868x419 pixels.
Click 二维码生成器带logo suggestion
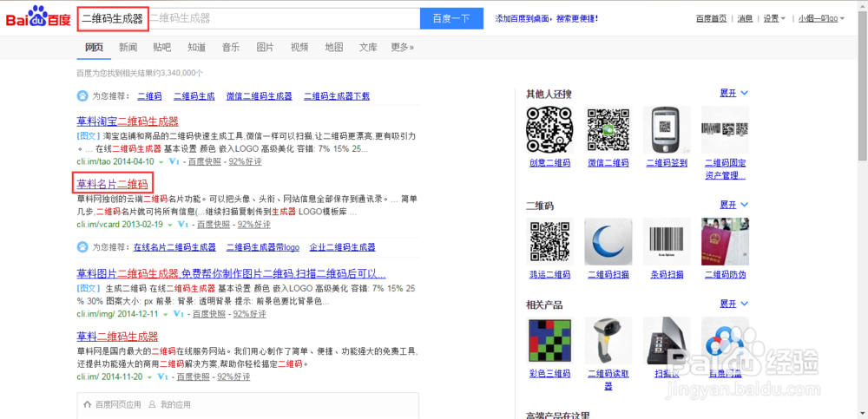(263, 247)
